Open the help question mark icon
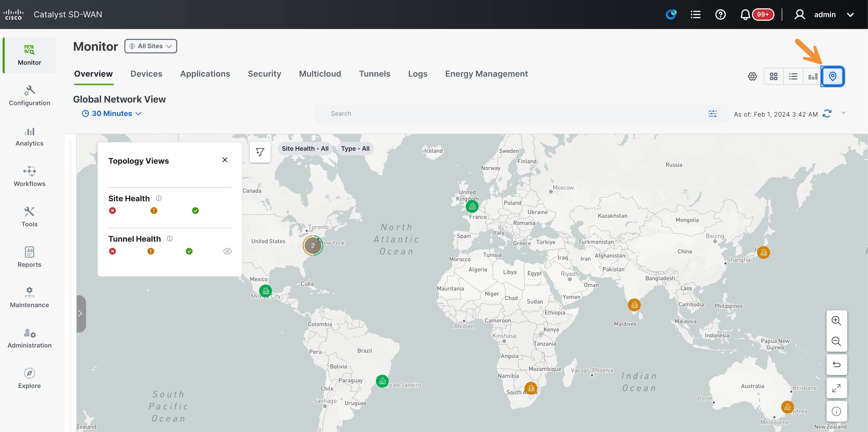This screenshot has height=432, width=868. click(720, 15)
